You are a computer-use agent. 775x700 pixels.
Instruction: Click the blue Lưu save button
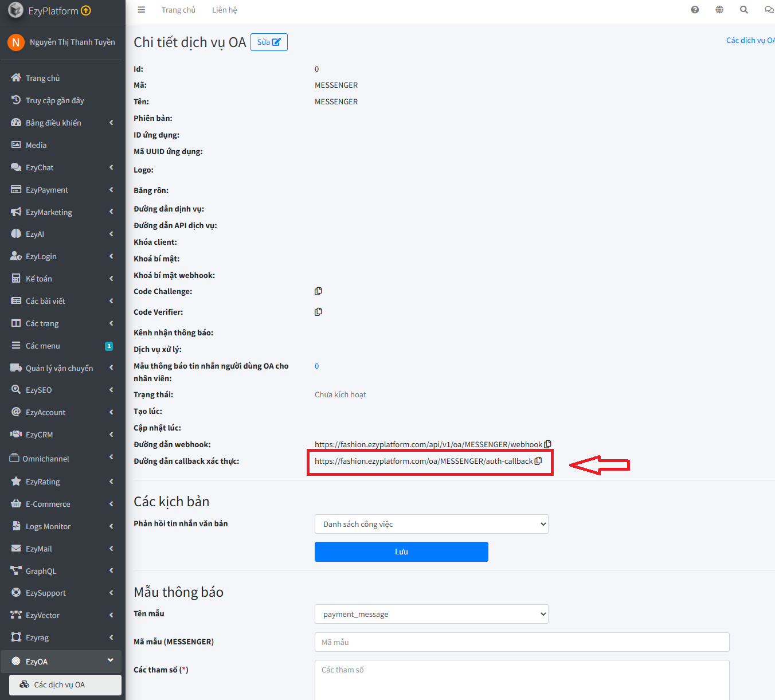click(401, 552)
